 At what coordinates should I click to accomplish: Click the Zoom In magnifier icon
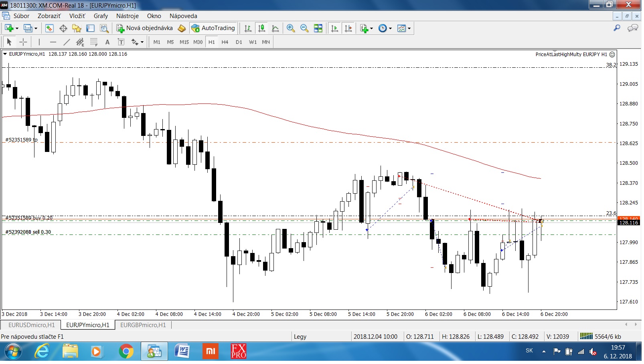[x=291, y=28]
